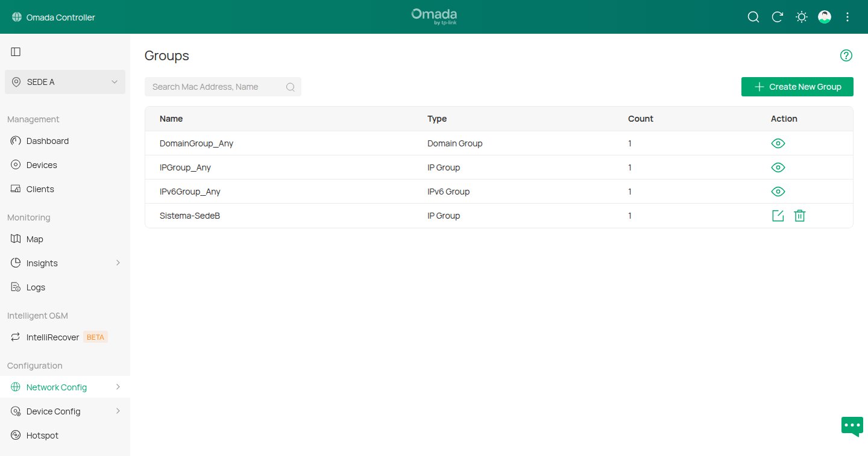View the IPGroup_Any group details

(x=778, y=167)
